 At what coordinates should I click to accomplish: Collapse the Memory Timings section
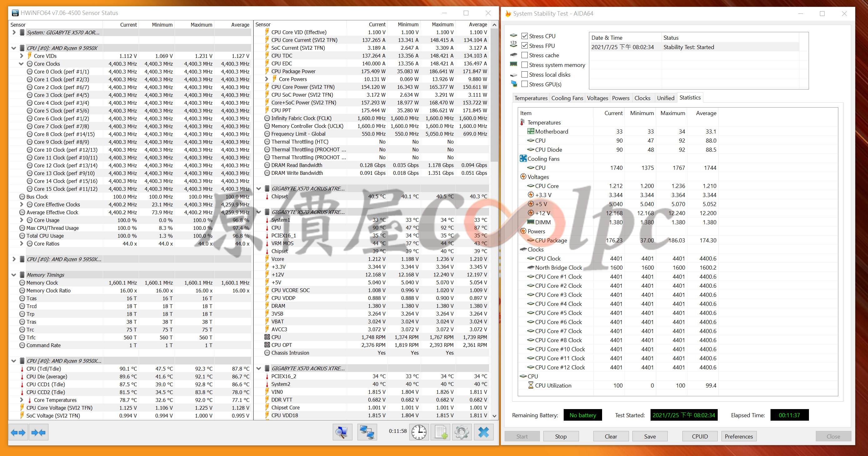click(14, 275)
